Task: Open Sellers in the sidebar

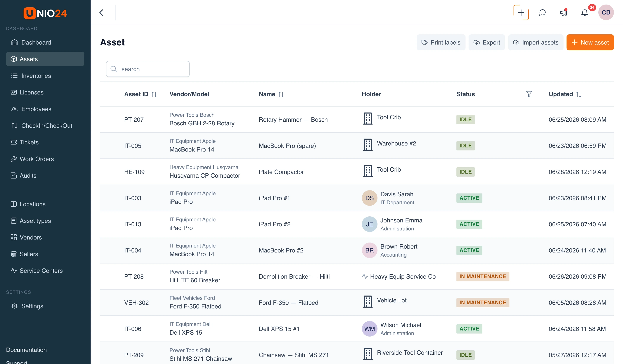Action: (x=45, y=254)
